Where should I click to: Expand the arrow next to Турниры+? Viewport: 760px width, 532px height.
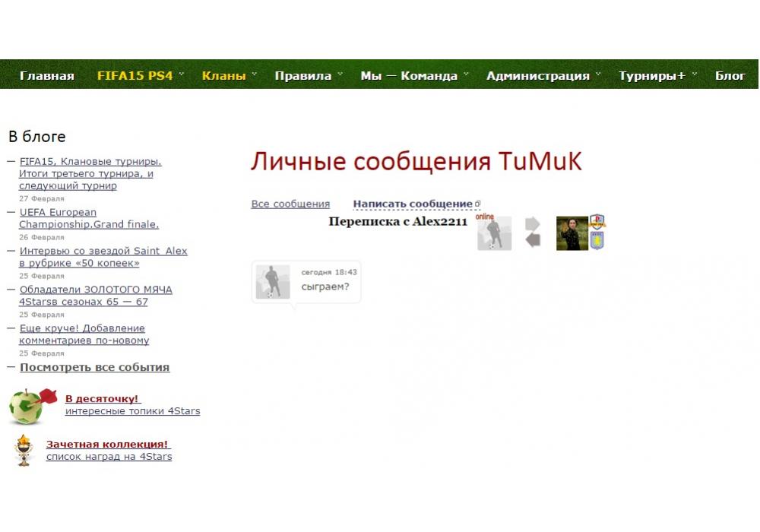point(694,74)
